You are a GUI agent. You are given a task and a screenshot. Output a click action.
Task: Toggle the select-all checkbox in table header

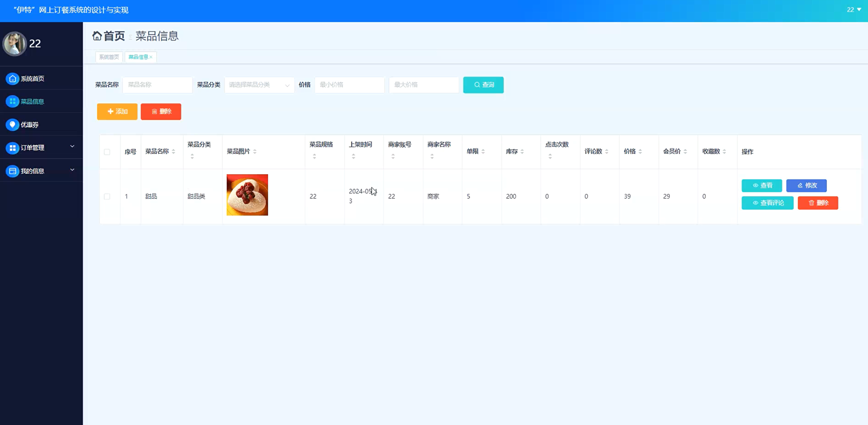pyautogui.click(x=107, y=152)
